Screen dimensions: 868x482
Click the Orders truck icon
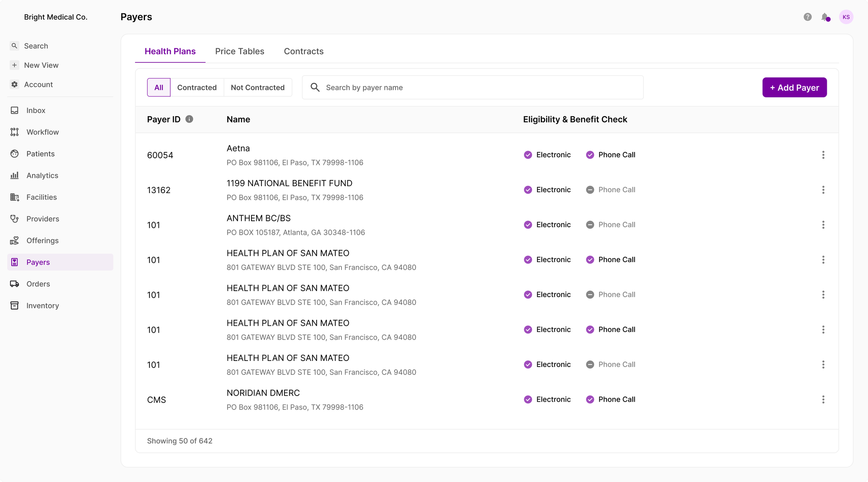[15, 284]
